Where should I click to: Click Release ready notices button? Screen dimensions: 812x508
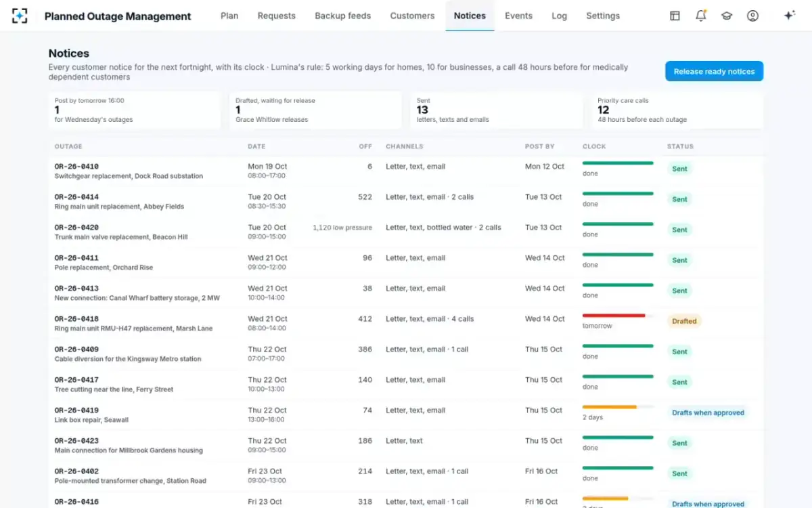714,71
